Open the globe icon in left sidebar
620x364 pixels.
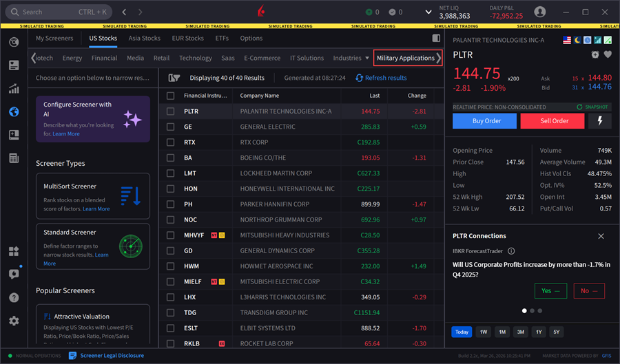(x=14, y=111)
